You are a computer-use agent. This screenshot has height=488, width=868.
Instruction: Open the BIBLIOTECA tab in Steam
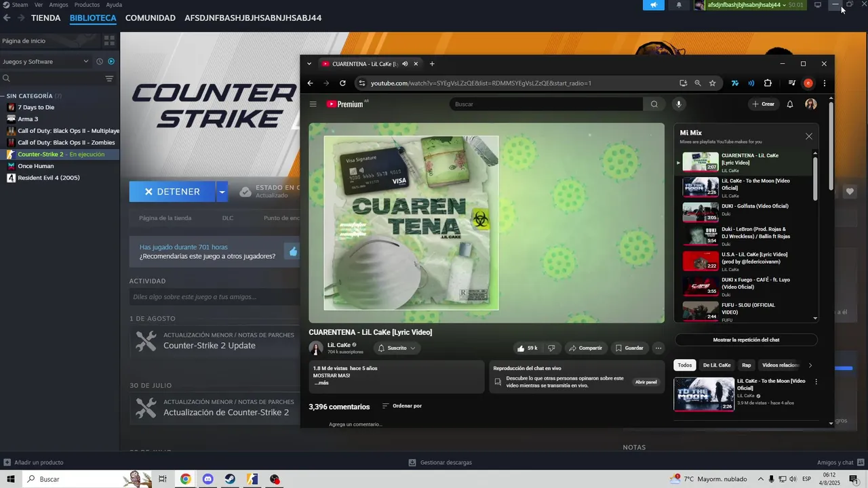[x=93, y=18]
